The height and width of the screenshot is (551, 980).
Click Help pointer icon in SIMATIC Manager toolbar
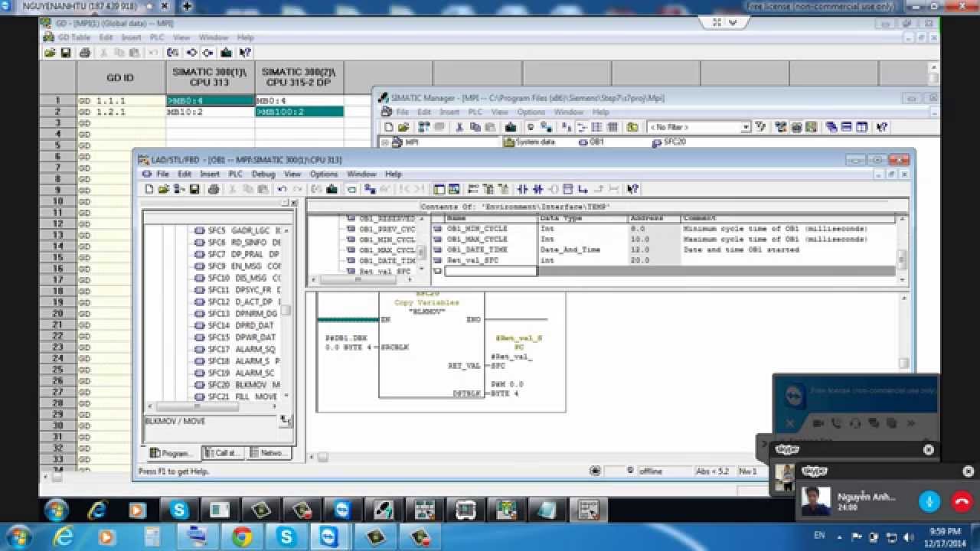[x=882, y=127]
